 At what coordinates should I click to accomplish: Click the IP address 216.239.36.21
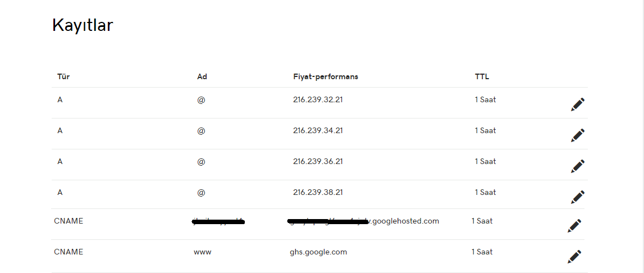pos(318,162)
